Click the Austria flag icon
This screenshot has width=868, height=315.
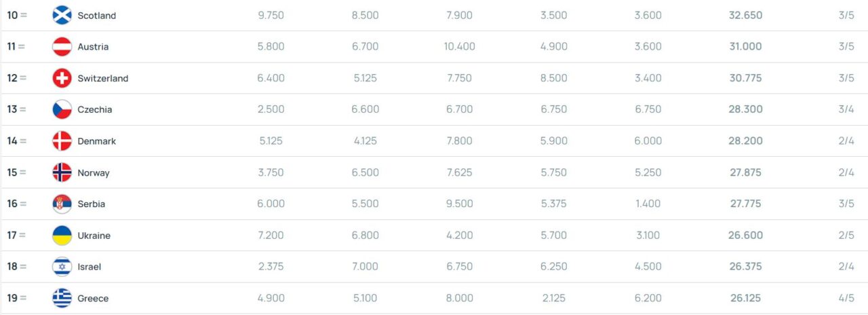pos(62,47)
